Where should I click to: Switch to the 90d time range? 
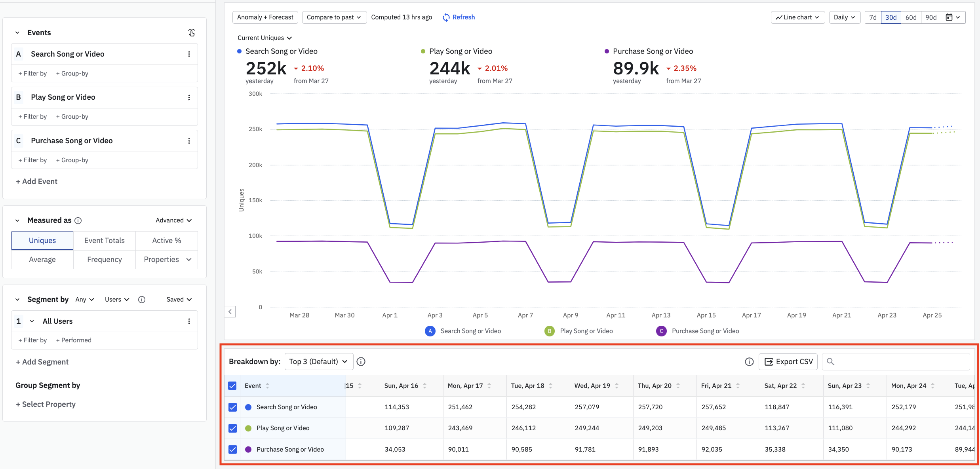coord(931,17)
